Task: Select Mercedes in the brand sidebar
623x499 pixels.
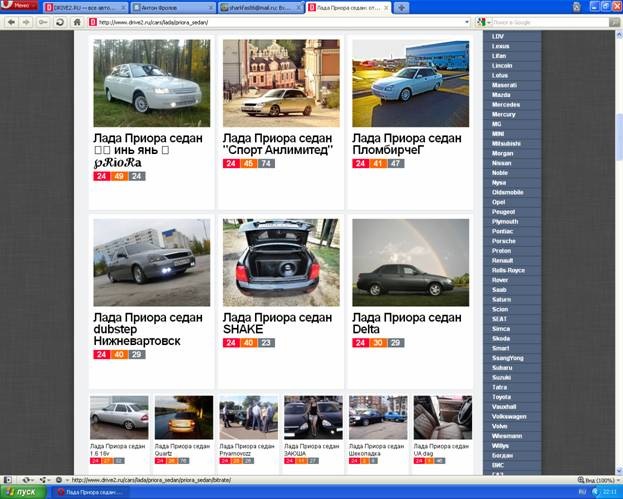Action: click(506, 104)
